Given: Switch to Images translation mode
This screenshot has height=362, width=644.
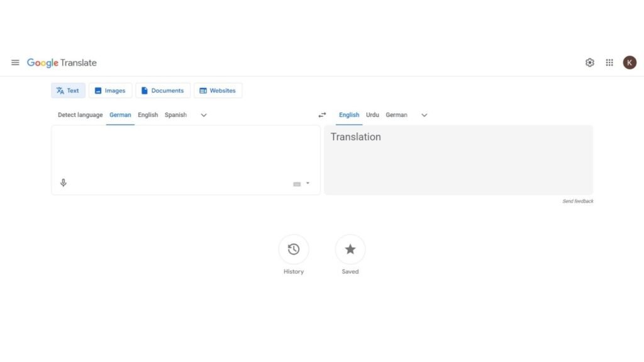Looking at the screenshot, I should 110,90.
